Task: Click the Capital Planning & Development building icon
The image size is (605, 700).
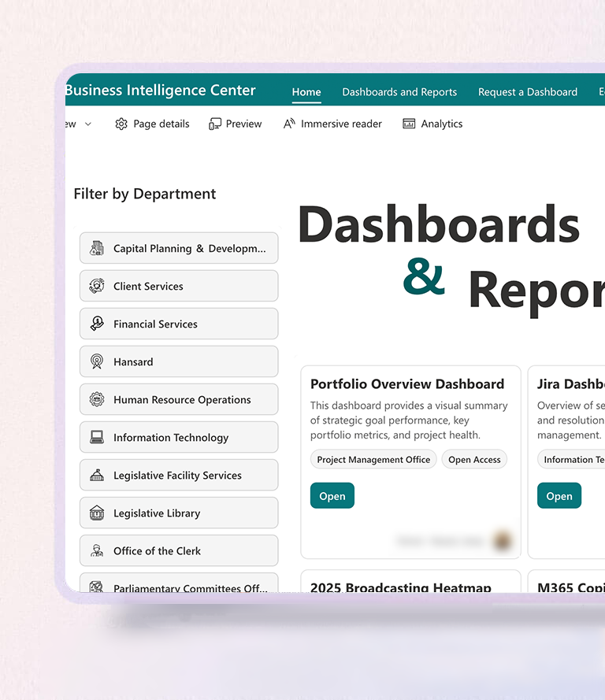Action: [97, 248]
